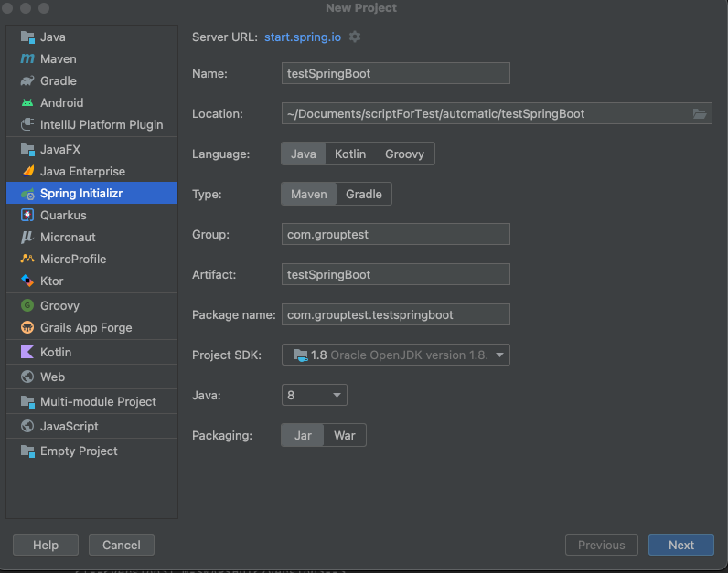728x573 pixels.
Task: Open the Project SDK dropdown
Action: coord(396,355)
